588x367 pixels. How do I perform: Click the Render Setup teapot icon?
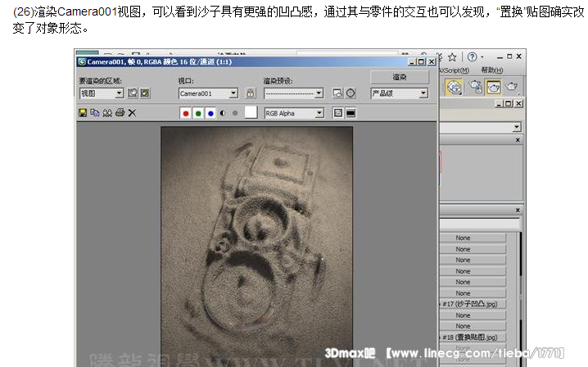pyautogui.click(x=477, y=87)
